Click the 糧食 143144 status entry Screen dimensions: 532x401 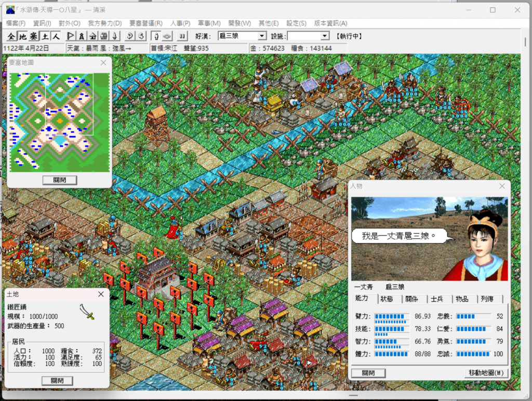[311, 48]
